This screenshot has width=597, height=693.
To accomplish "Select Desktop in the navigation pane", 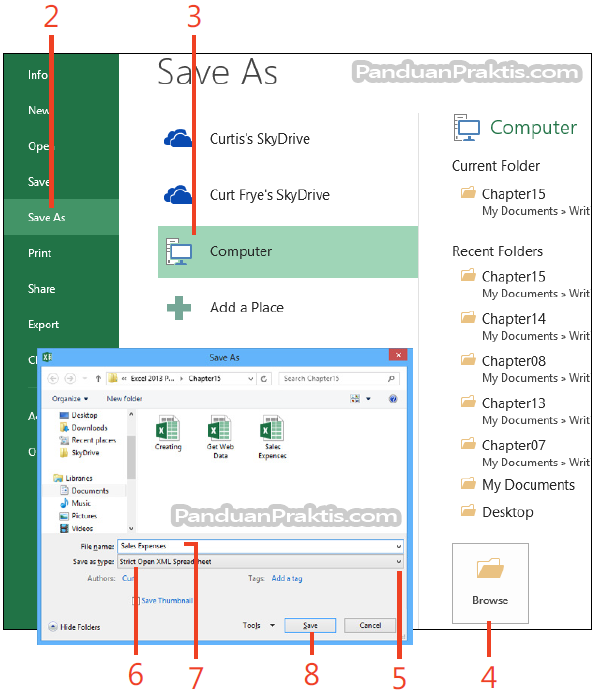I will point(78,415).
